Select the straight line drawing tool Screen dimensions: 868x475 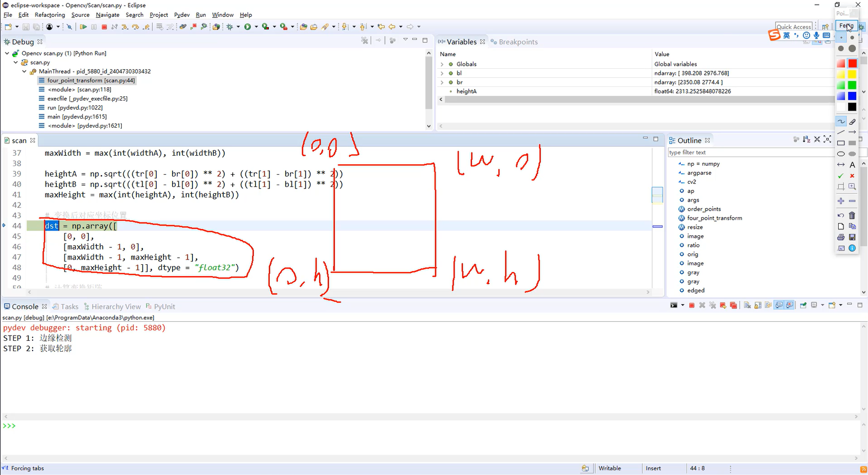(841, 132)
